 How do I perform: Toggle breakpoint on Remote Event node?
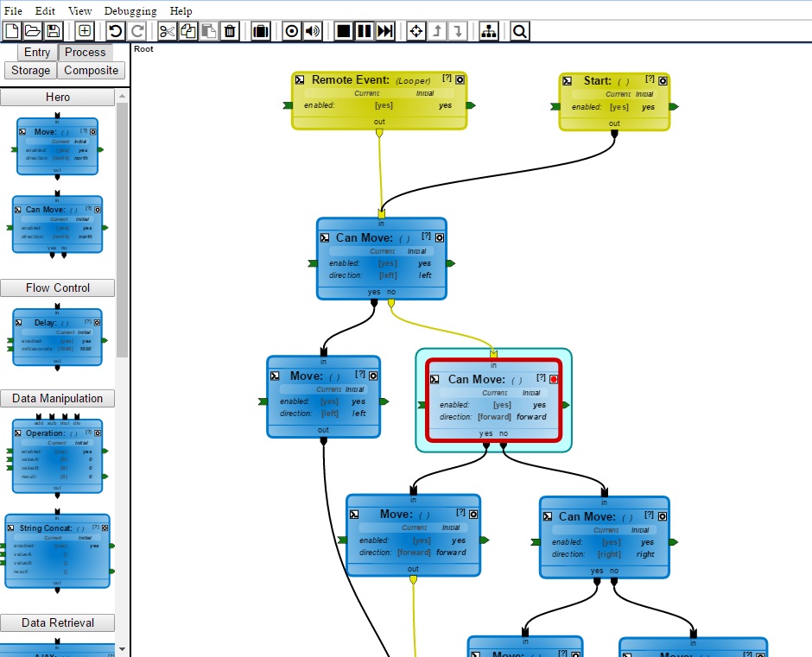(460, 79)
